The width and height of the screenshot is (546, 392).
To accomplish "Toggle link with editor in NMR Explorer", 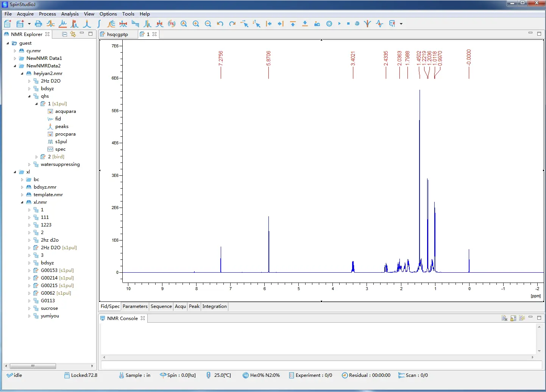I will point(73,34).
